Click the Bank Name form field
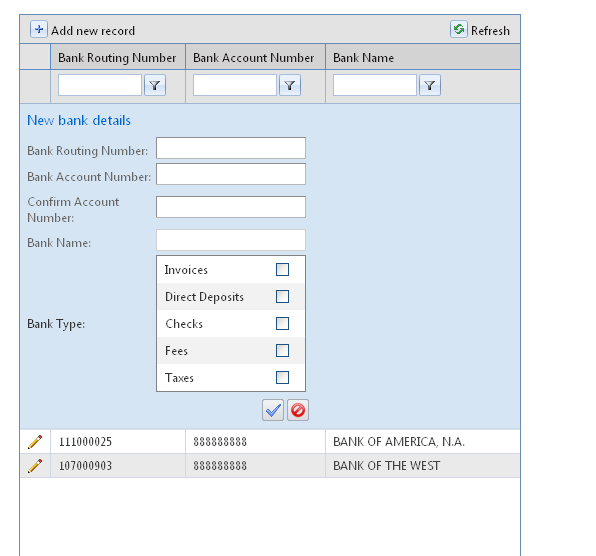596x556 pixels. [231, 240]
